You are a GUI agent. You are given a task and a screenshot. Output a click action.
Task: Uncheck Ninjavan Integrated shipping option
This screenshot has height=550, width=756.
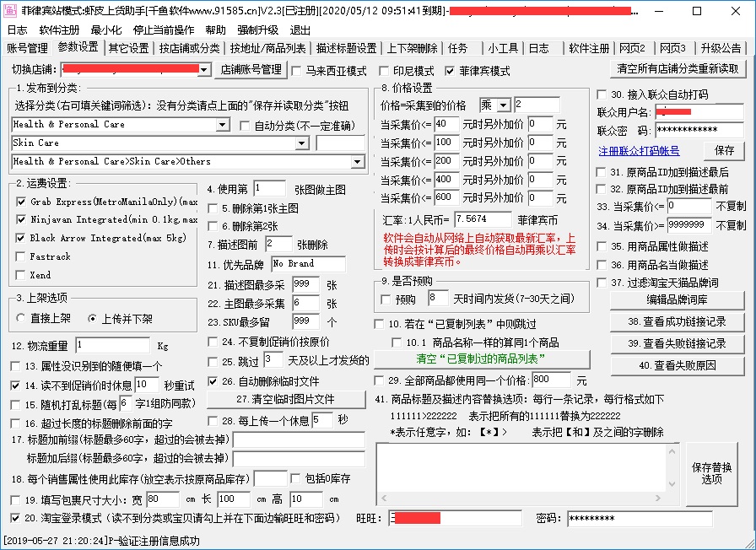[21, 220]
